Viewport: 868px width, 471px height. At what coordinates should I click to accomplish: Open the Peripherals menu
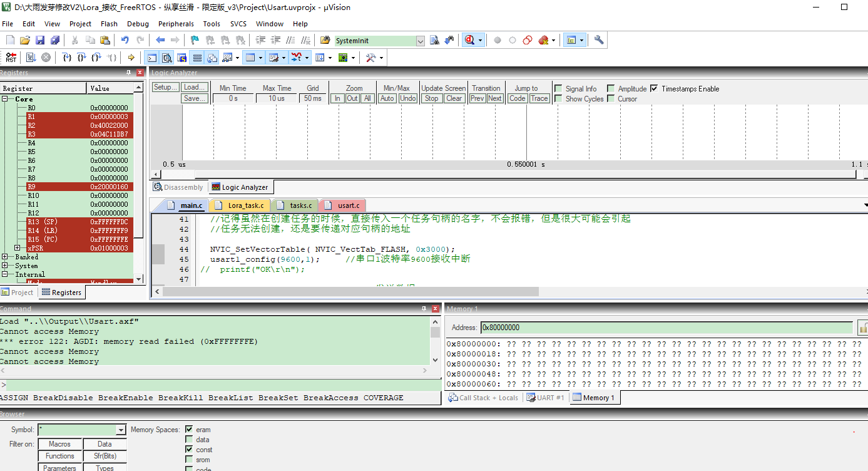coord(176,24)
